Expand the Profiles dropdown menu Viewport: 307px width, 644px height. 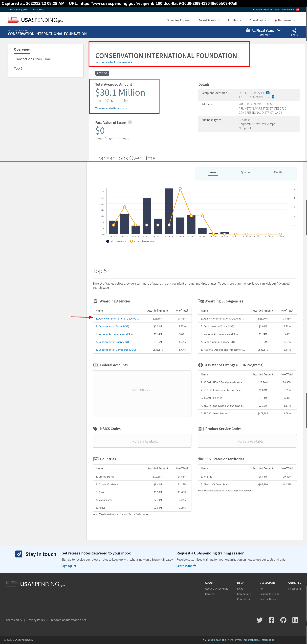point(235,20)
